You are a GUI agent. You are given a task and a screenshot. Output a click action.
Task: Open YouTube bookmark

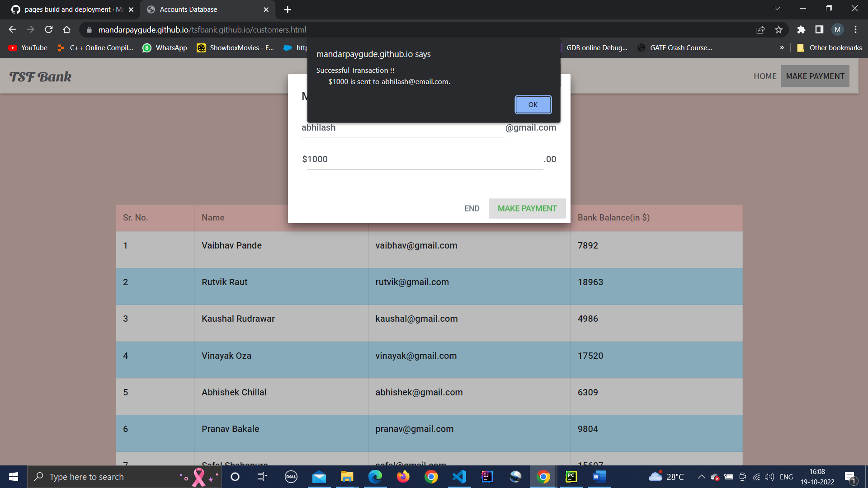coord(28,48)
